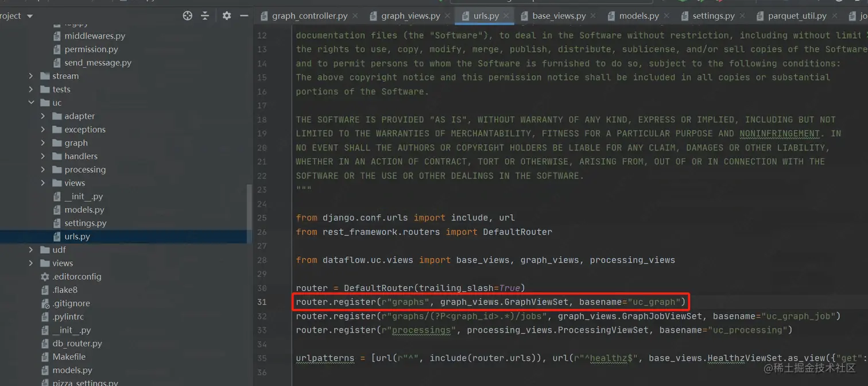Expand the processing folder
Viewport: 868px width, 386px height.
tap(43, 169)
